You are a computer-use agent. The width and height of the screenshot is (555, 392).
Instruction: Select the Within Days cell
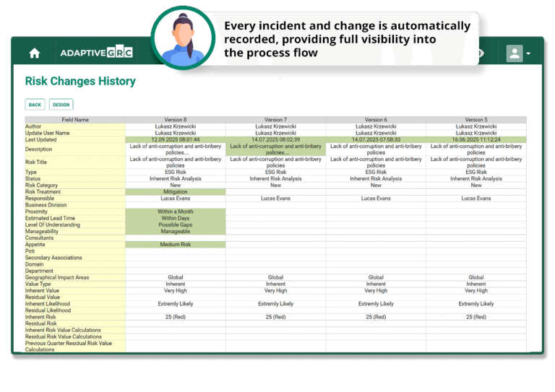point(175,219)
